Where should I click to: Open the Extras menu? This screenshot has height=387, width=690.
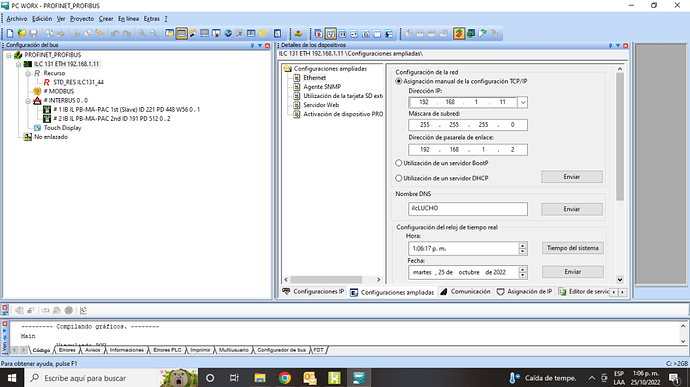pos(151,18)
